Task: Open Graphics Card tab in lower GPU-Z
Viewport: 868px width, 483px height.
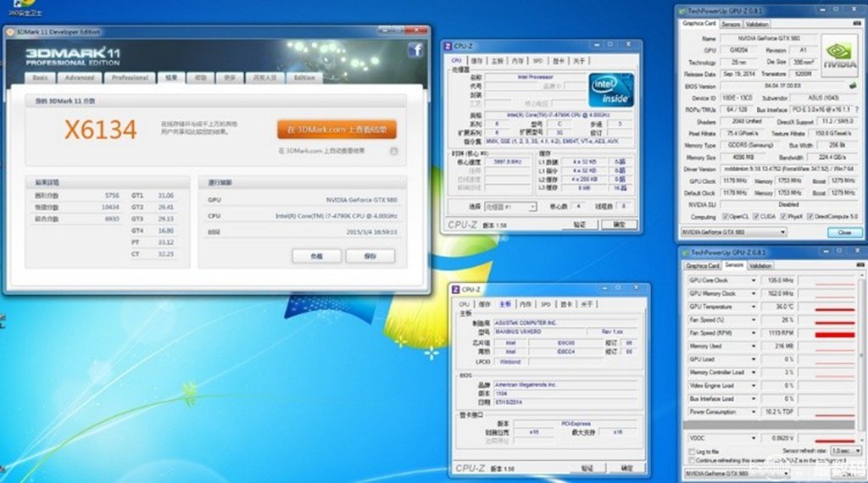Action: coord(703,266)
